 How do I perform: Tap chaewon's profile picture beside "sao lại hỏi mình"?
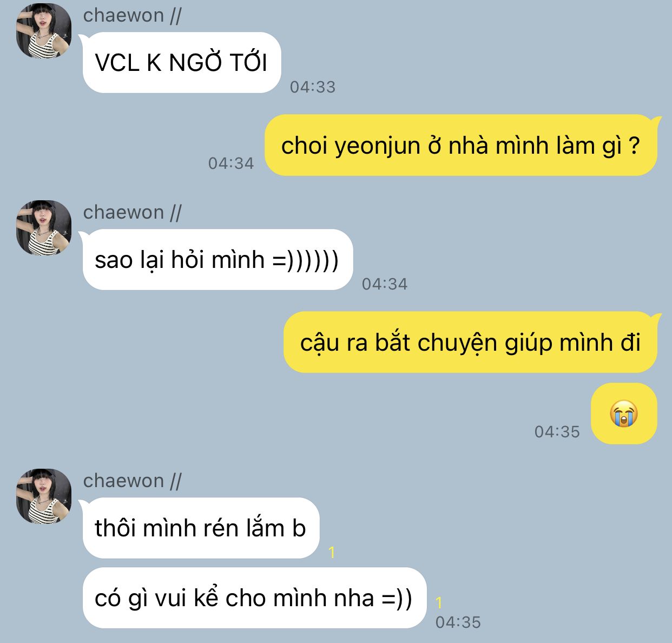click(44, 228)
